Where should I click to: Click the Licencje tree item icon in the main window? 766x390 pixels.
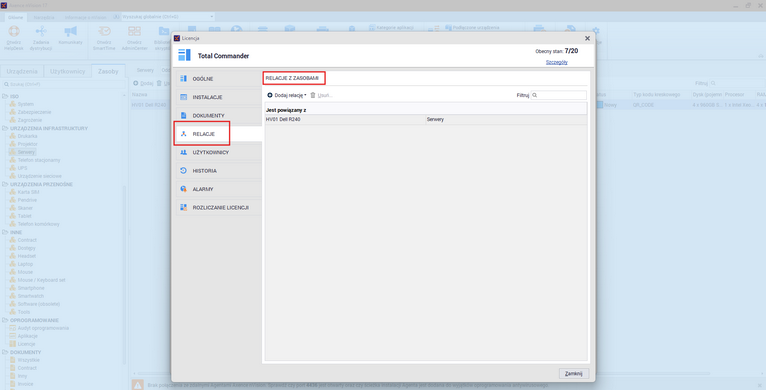point(14,344)
